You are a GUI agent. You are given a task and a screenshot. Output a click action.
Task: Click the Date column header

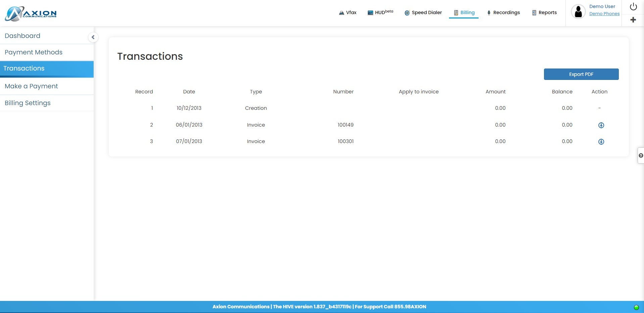tap(189, 92)
